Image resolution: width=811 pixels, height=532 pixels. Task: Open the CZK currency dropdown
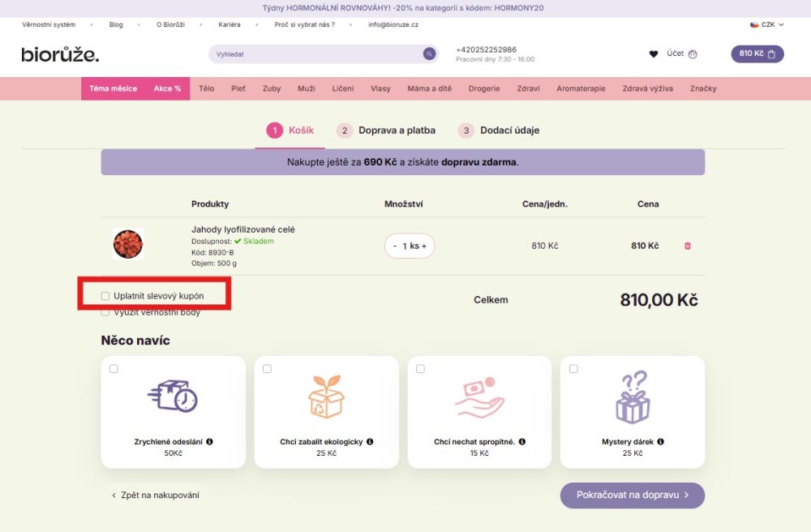[767, 25]
